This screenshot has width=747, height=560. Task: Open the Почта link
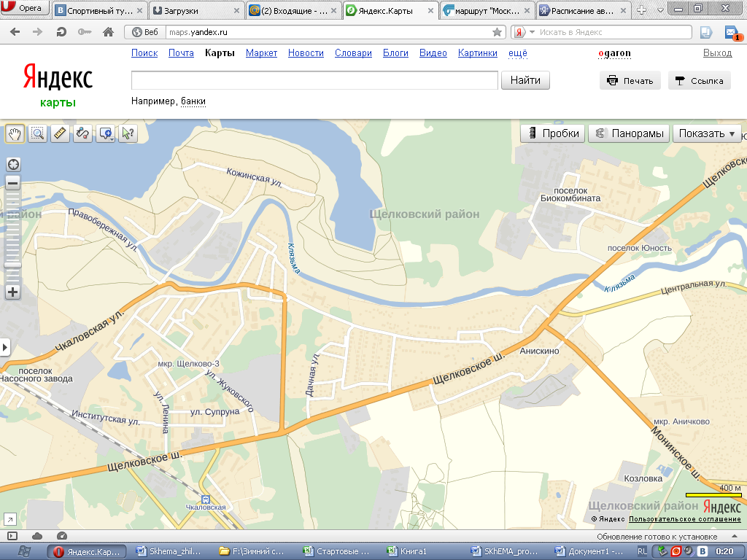181,52
